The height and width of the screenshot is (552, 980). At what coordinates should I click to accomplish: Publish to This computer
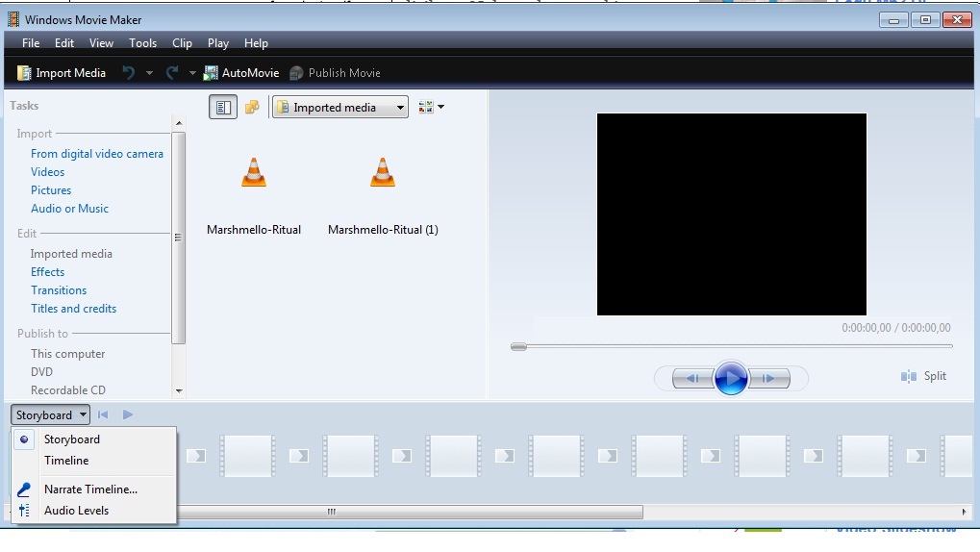pos(68,354)
